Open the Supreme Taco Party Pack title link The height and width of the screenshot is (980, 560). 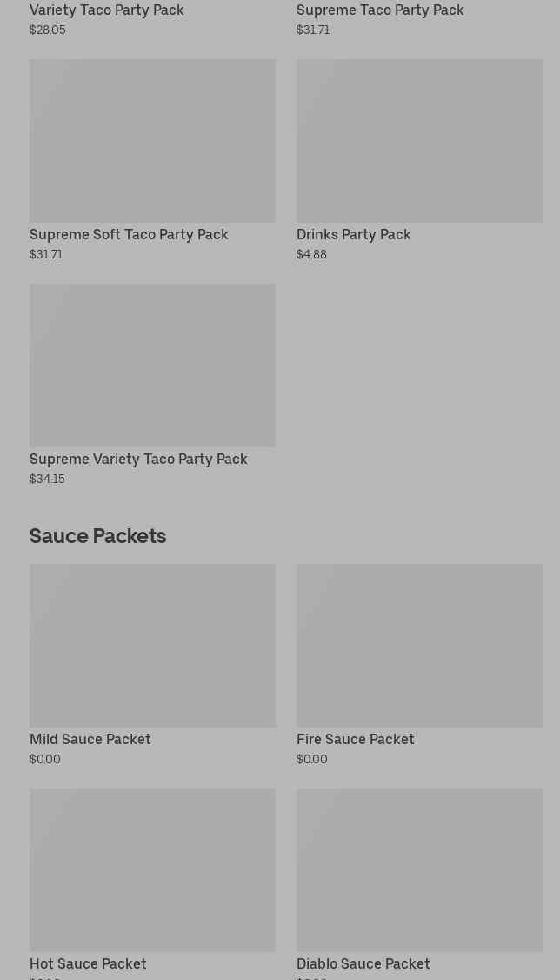coord(380,10)
